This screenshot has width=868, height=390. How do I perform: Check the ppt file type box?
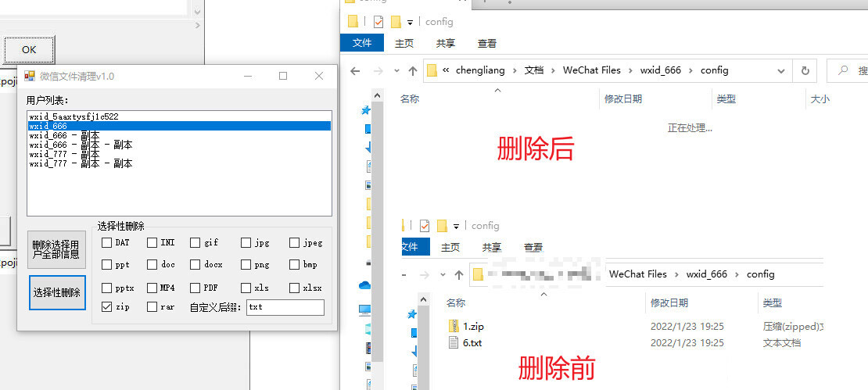(106, 264)
